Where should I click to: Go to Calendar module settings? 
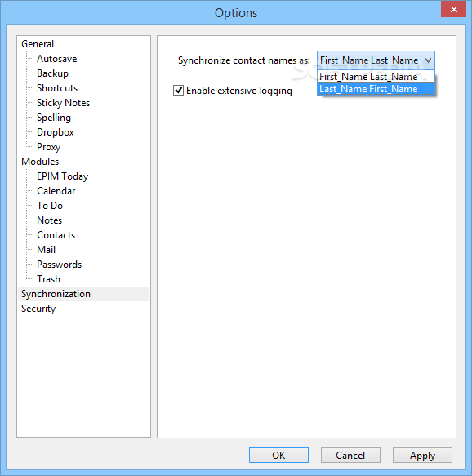[x=56, y=191]
